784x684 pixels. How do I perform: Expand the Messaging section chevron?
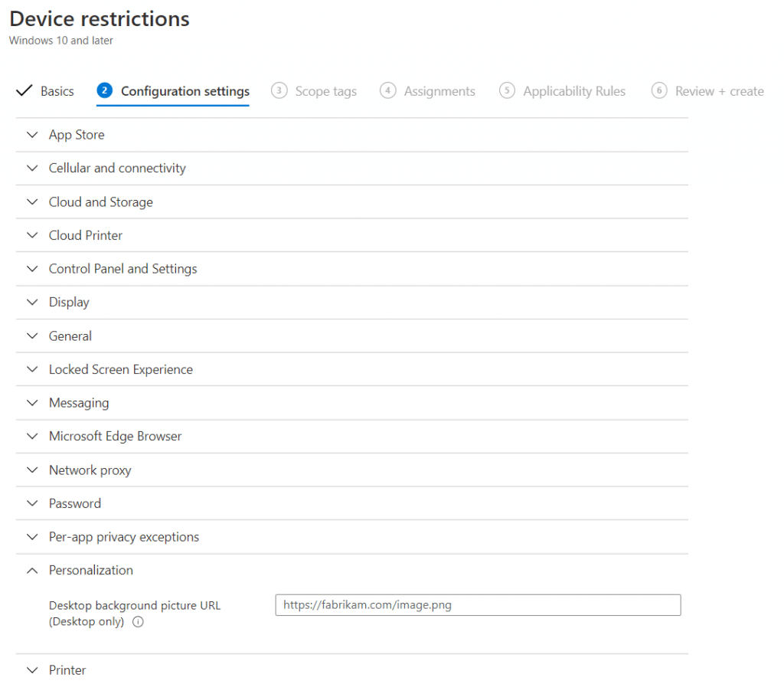32,403
